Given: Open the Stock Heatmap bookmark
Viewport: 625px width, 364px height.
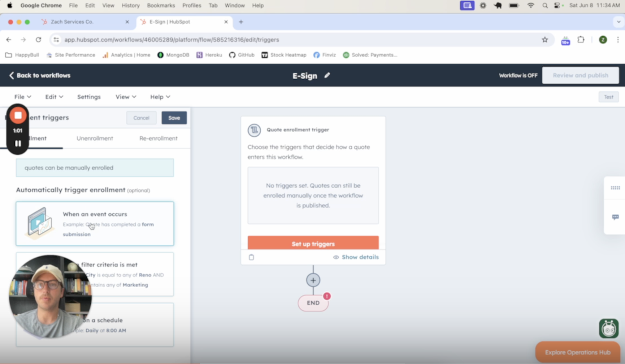Looking at the screenshot, I should pyautogui.click(x=284, y=55).
